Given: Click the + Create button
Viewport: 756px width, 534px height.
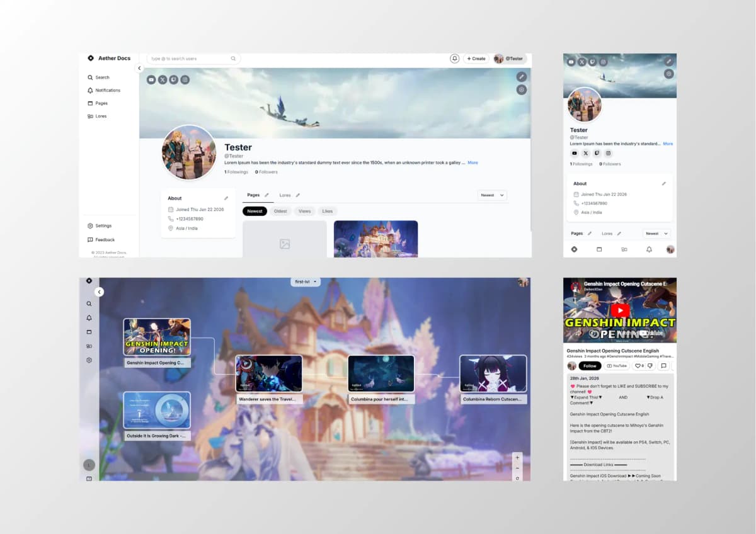Looking at the screenshot, I should 476,59.
